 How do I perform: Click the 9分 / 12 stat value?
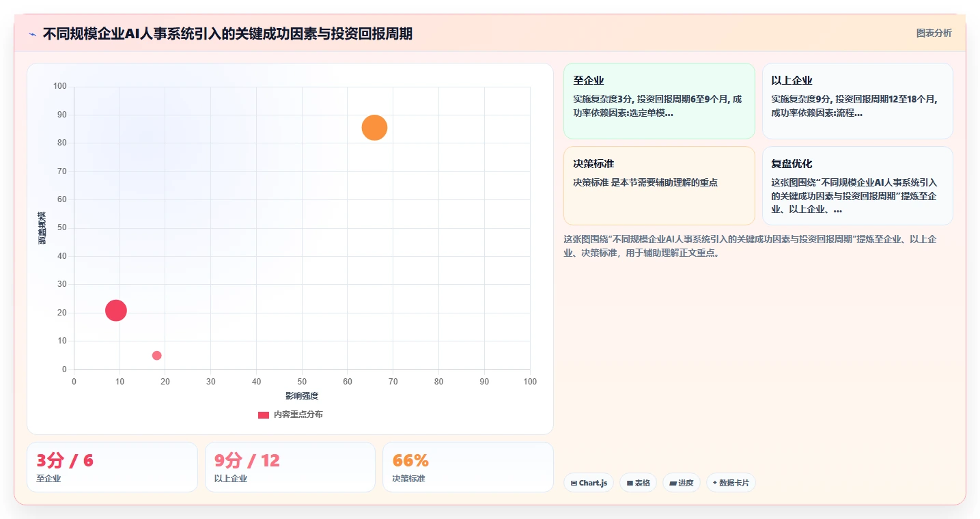[247, 460]
